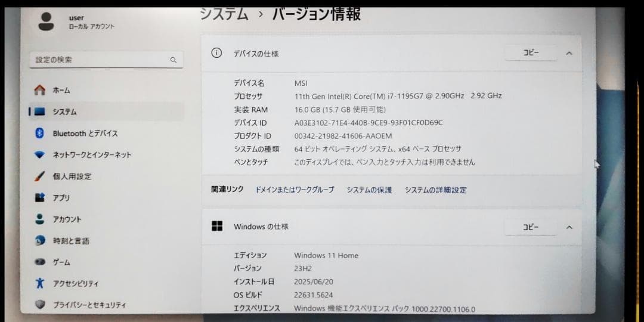Click product ID 00342-21982-41606-AAOEM
Image resolution: width=644 pixels, height=322 pixels.
pyautogui.click(x=343, y=135)
